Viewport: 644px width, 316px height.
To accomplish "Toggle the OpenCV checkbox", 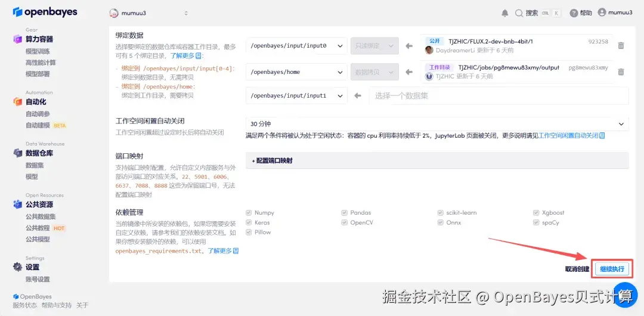I will [x=344, y=223].
